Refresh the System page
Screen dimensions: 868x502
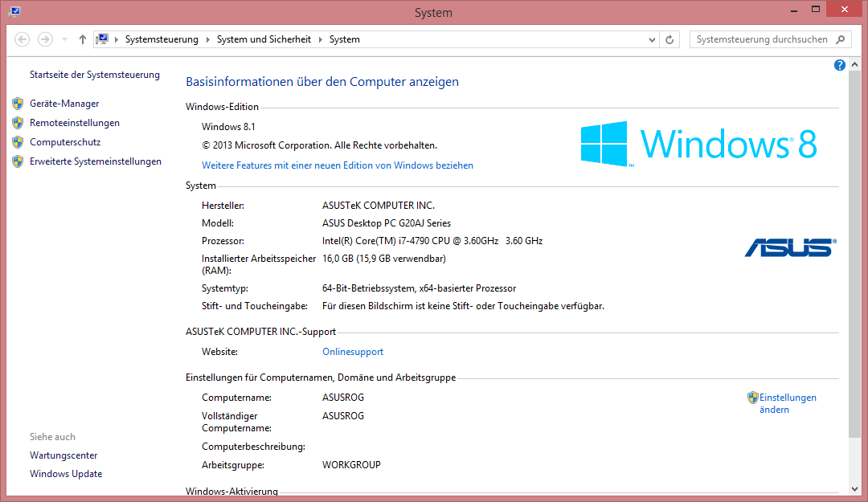[669, 39]
